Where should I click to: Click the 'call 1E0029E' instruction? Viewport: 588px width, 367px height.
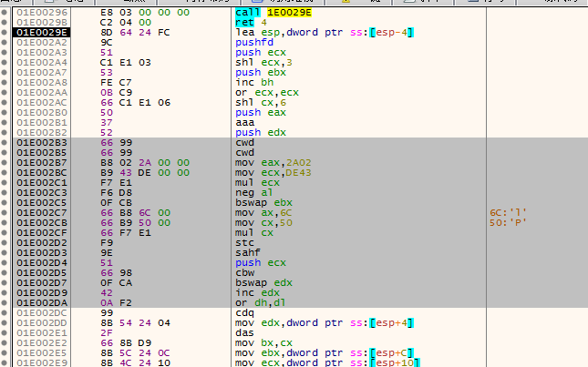[273, 13]
